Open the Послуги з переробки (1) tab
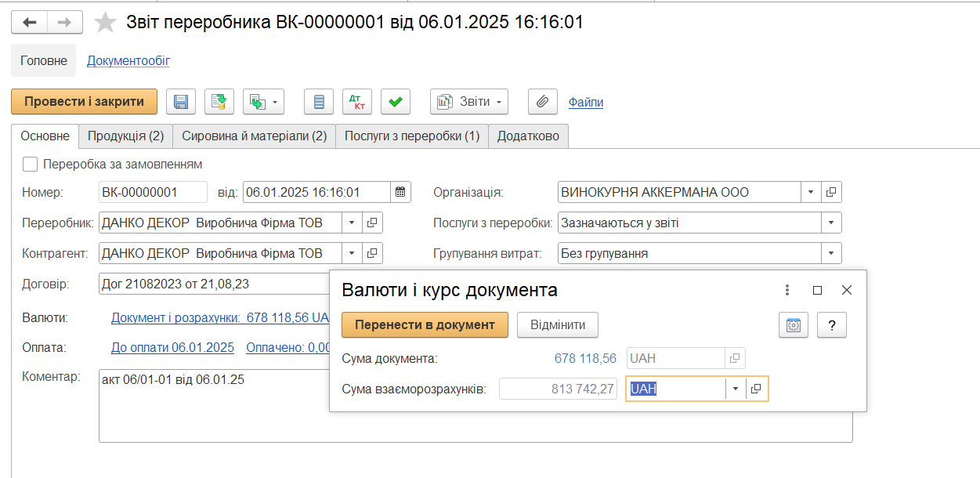Screen dimensions: 980x478 coord(412,136)
